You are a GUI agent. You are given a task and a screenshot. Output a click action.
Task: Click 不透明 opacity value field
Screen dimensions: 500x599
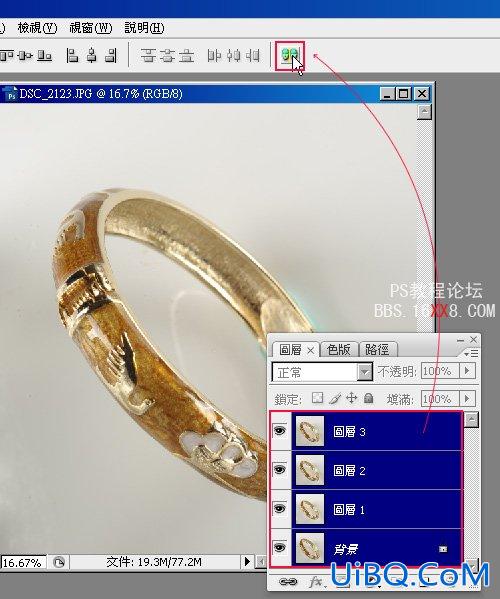click(439, 371)
